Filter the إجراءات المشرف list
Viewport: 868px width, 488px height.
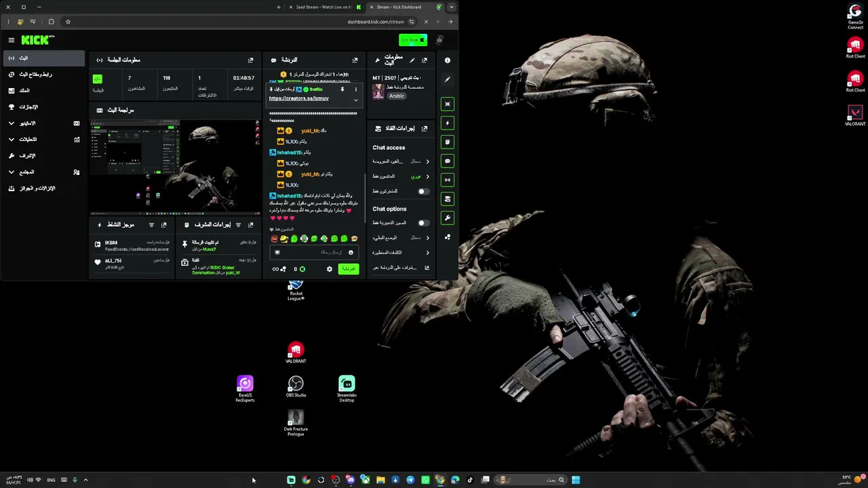(238, 225)
